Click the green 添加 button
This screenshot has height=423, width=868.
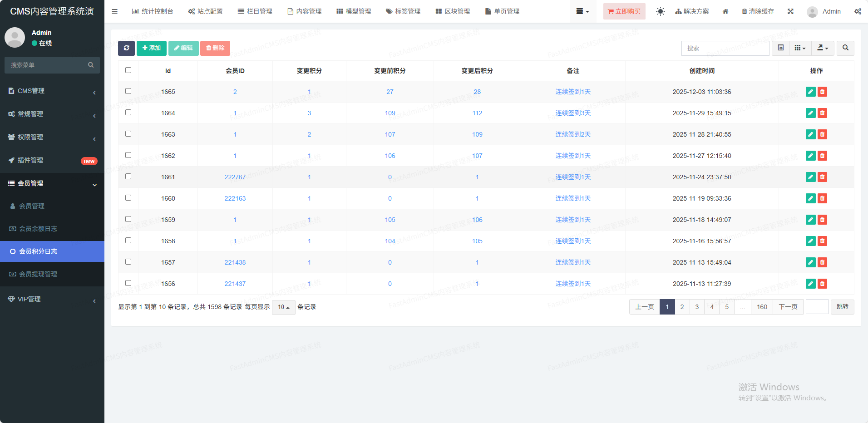(x=152, y=48)
